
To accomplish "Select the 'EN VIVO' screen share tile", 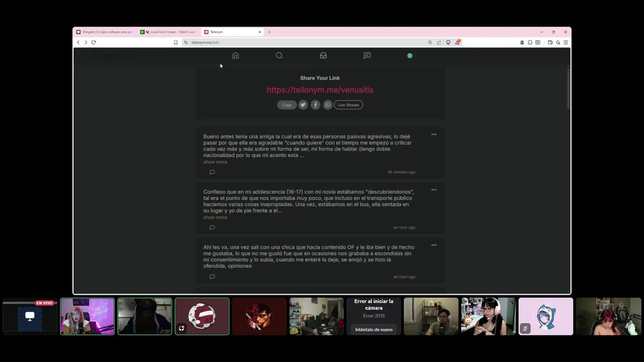I will click(30, 316).
